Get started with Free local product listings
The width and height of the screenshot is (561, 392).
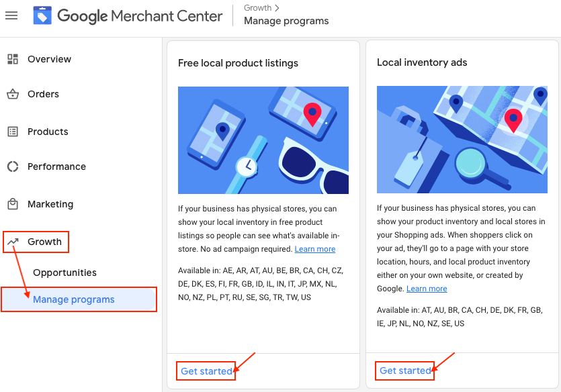(x=206, y=370)
